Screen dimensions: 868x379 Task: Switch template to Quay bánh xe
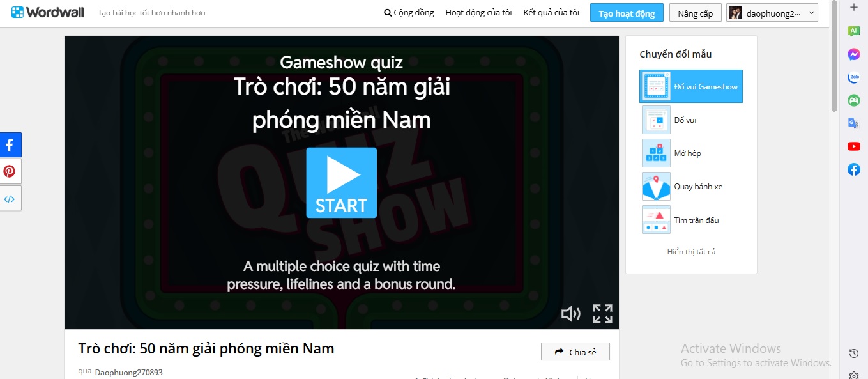click(x=691, y=187)
